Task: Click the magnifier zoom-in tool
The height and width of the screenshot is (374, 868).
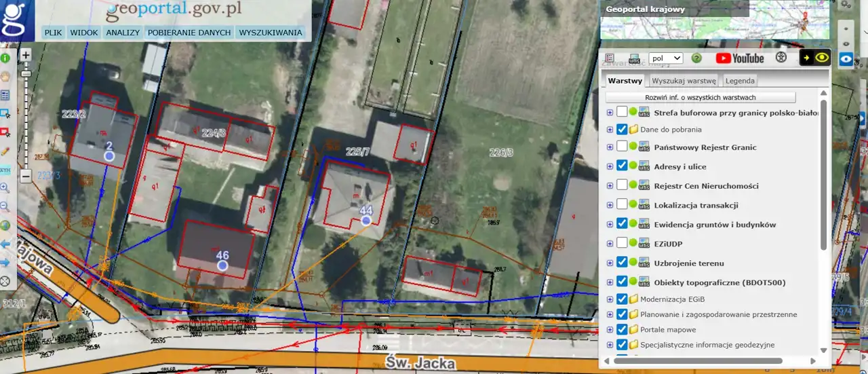Action: [x=5, y=188]
